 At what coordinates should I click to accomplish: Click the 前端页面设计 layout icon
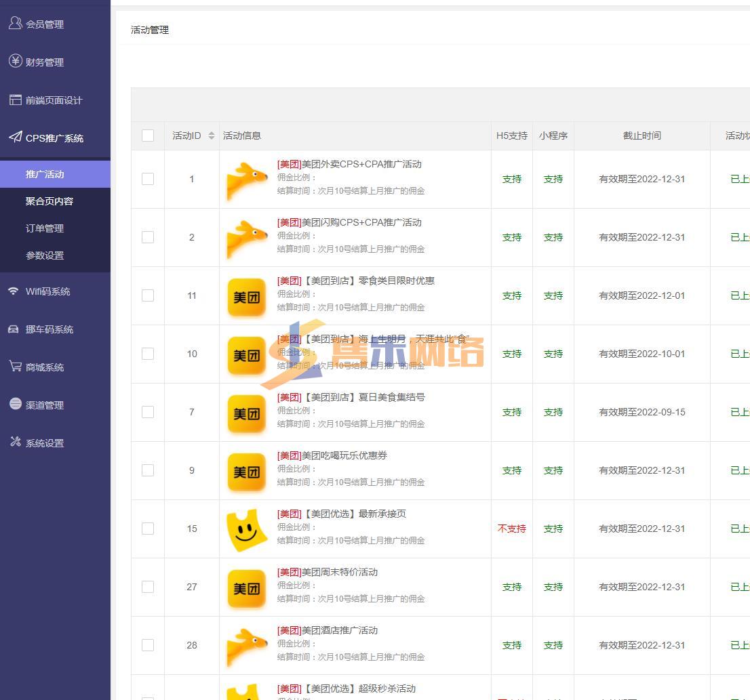(16, 100)
